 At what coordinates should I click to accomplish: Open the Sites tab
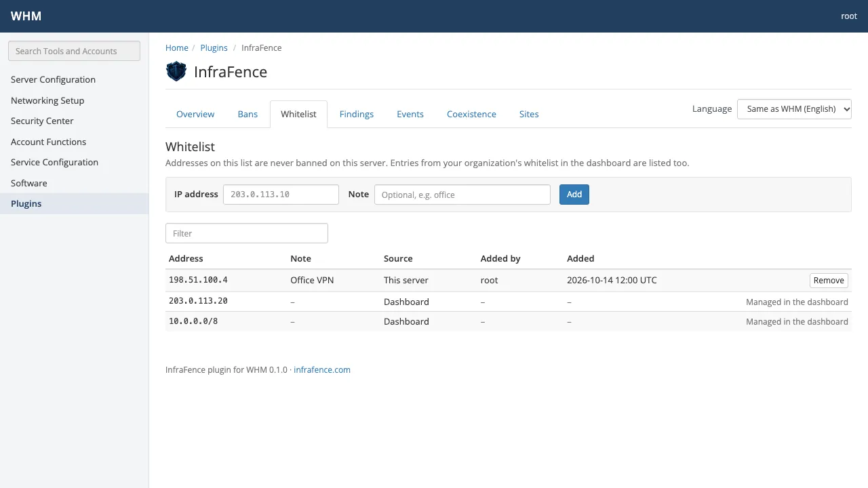[529, 114]
